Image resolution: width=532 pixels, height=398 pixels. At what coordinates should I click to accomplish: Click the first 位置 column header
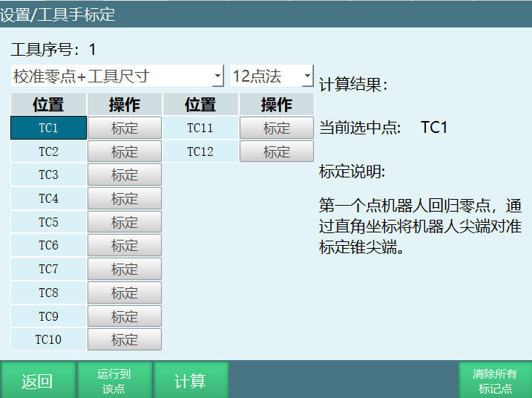click(x=48, y=105)
